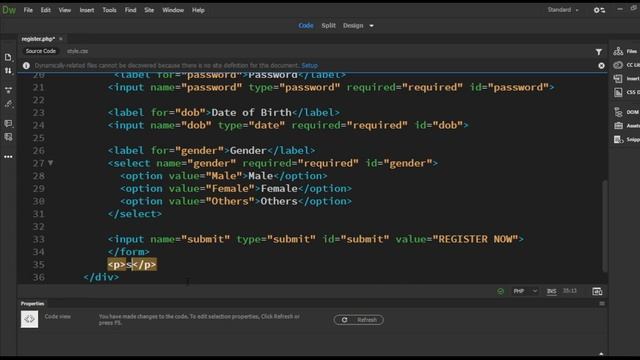Viewport: 640px width, 360px height.
Task: Click the cursor position indicator 35:13
Action: coord(570,291)
